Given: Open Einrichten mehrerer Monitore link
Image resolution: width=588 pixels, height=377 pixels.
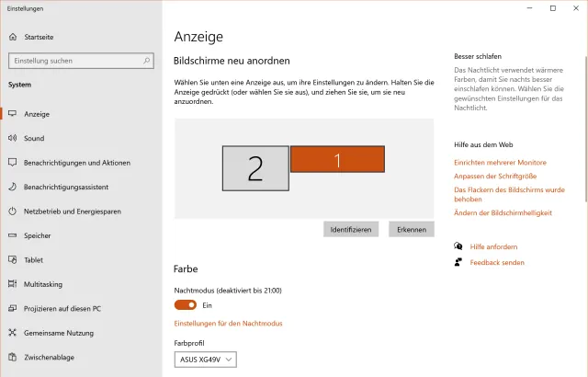Looking at the screenshot, I should point(500,163).
